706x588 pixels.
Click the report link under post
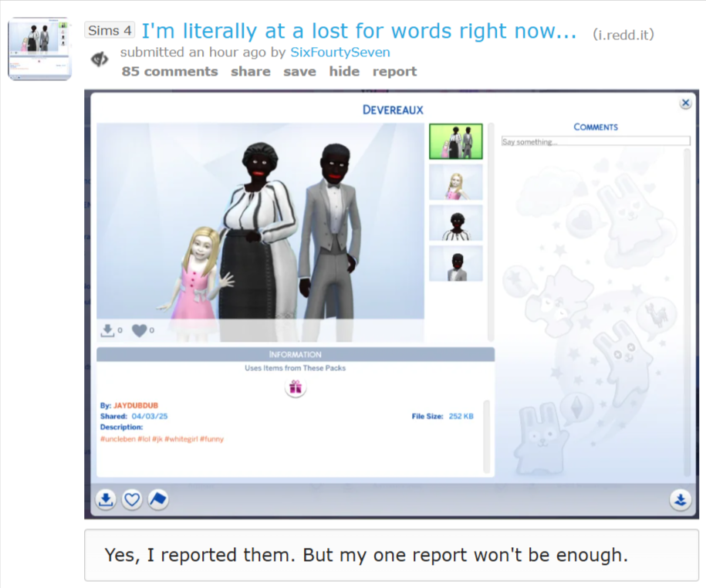394,71
